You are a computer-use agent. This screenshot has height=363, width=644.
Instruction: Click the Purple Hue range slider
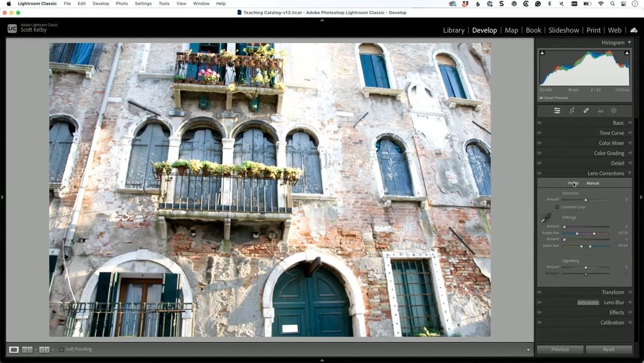tap(586, 233)
